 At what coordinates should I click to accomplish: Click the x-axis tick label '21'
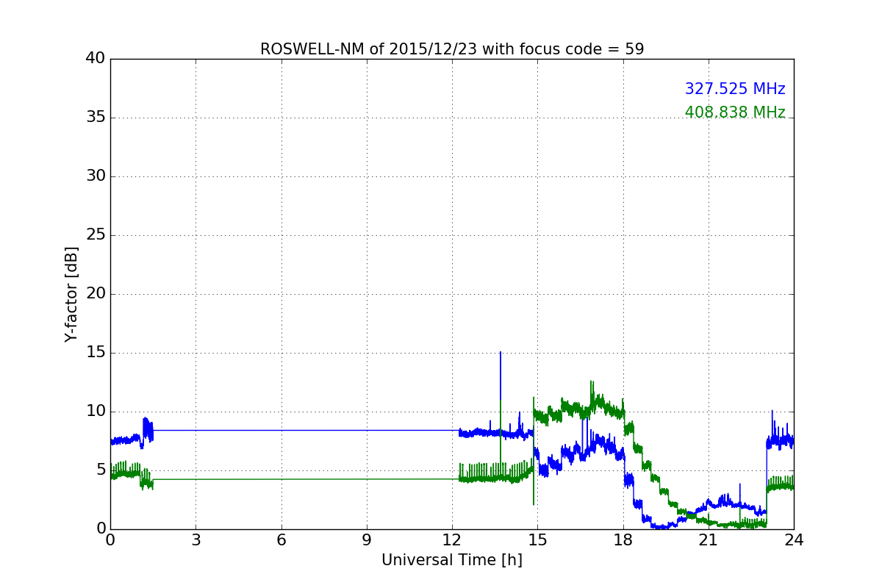tap(709, 540)
